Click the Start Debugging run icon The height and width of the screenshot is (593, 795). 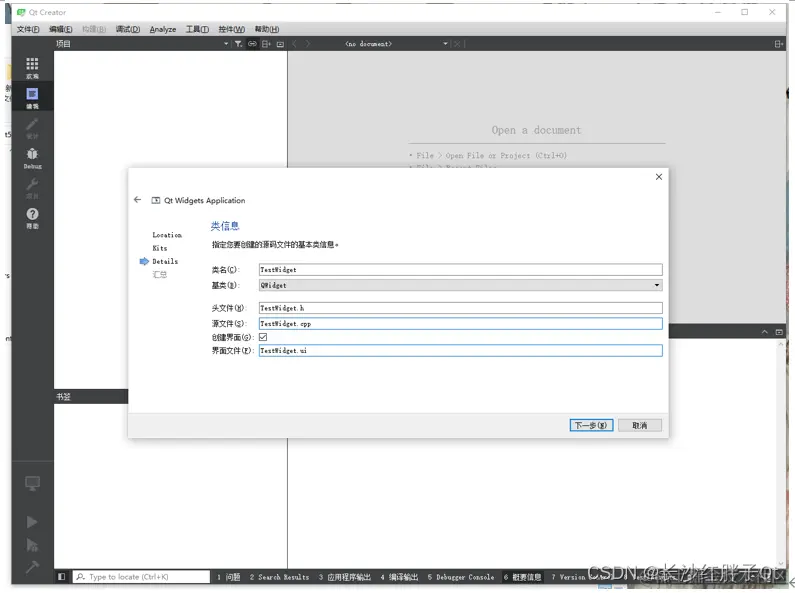click(x=31, y=545)
